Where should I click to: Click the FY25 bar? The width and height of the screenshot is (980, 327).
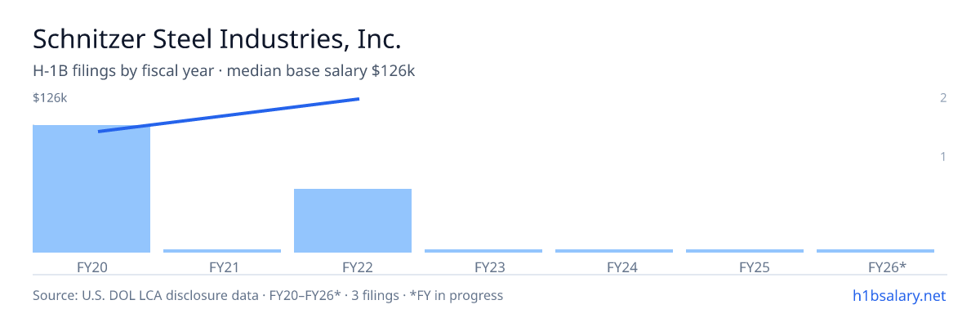point(745,251)
